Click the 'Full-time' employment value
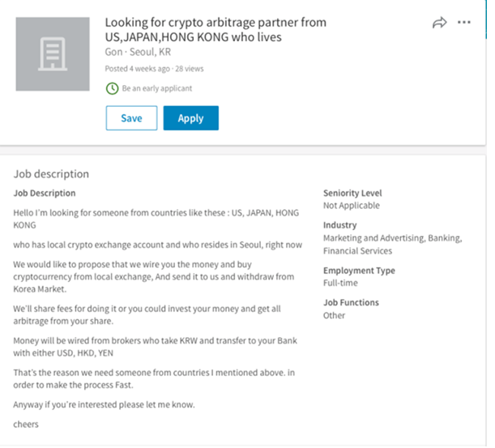Screen dimensions: 495x448 click(341, 284)
